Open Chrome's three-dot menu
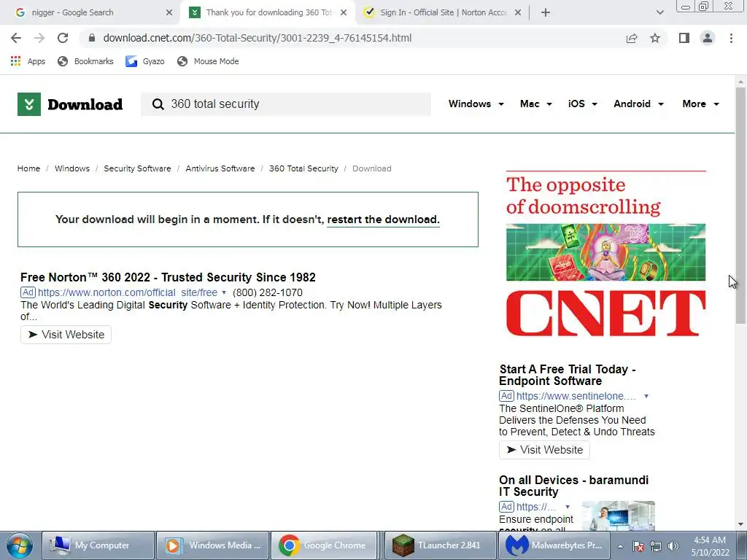 (x=731, y=38)
